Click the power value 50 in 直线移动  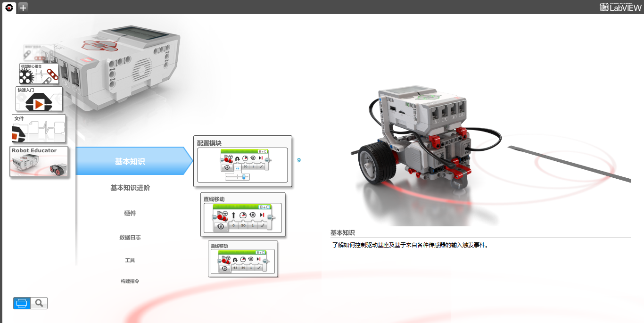pos(244,226)
